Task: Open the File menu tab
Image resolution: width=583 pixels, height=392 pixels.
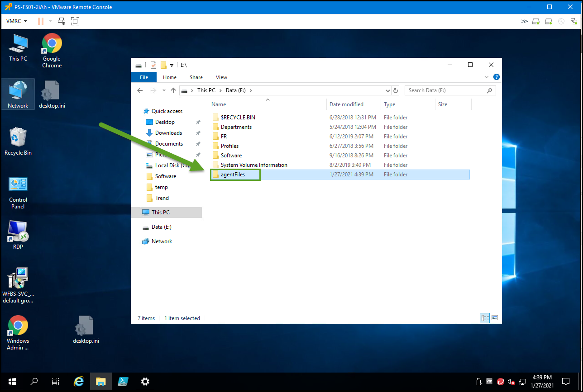Action: pos(144,77)
